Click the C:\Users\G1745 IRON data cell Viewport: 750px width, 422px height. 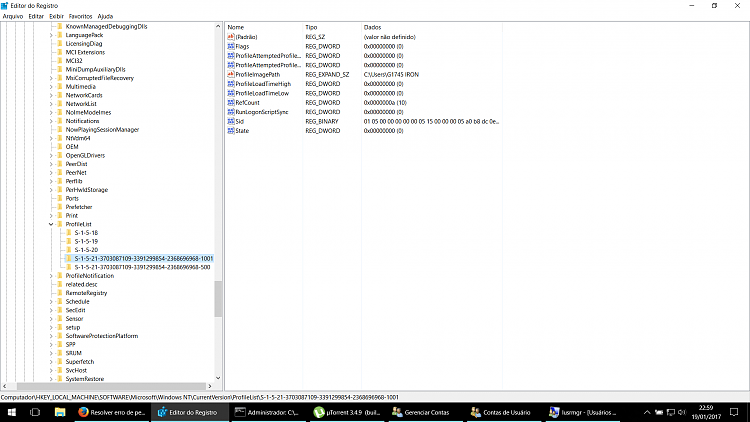coord(391,75)
